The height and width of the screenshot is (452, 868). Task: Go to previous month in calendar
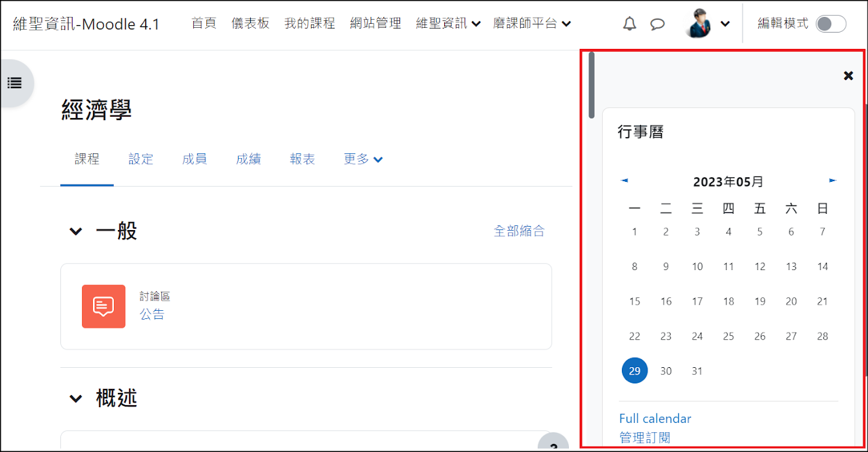(625, 181)
